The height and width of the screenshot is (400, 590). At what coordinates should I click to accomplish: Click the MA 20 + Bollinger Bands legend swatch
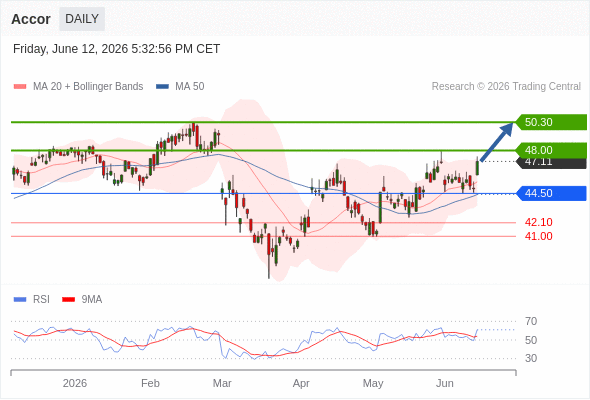(x=20, y=87)
